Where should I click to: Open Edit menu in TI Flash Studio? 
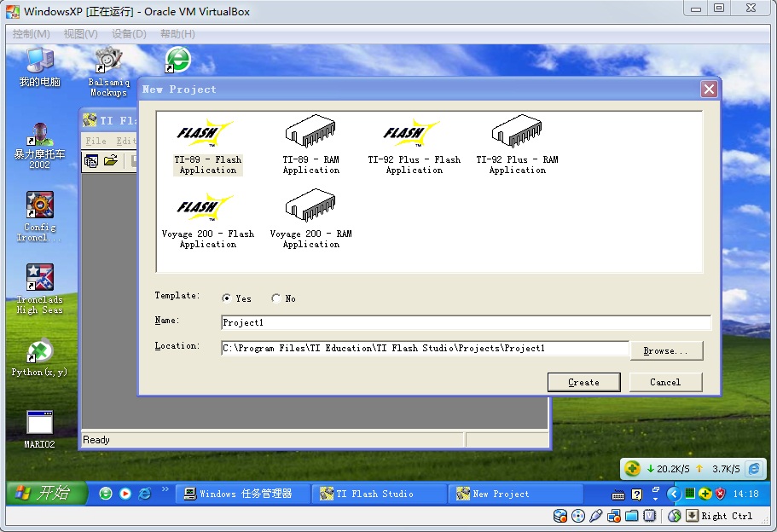click(126, 142)
